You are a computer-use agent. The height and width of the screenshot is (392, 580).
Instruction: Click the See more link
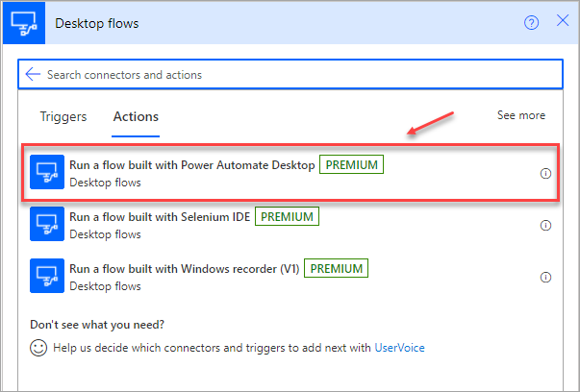tap(520, 115)
